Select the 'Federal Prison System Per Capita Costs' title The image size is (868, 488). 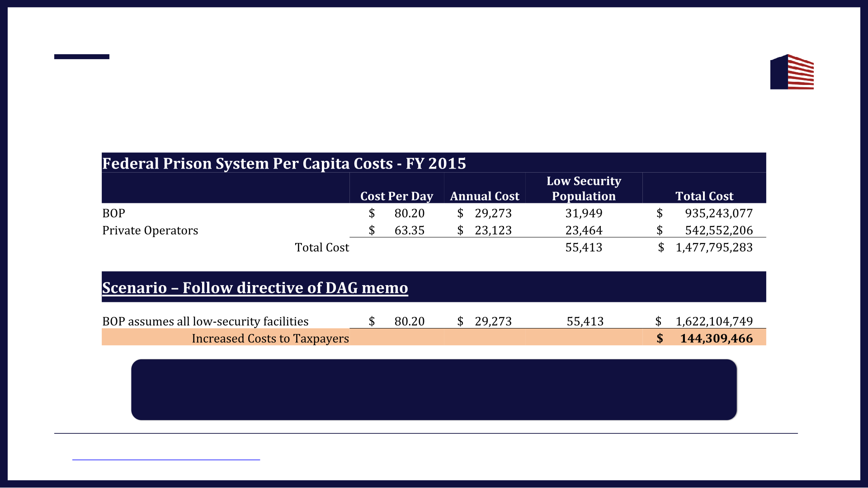[x=284, y=163]
